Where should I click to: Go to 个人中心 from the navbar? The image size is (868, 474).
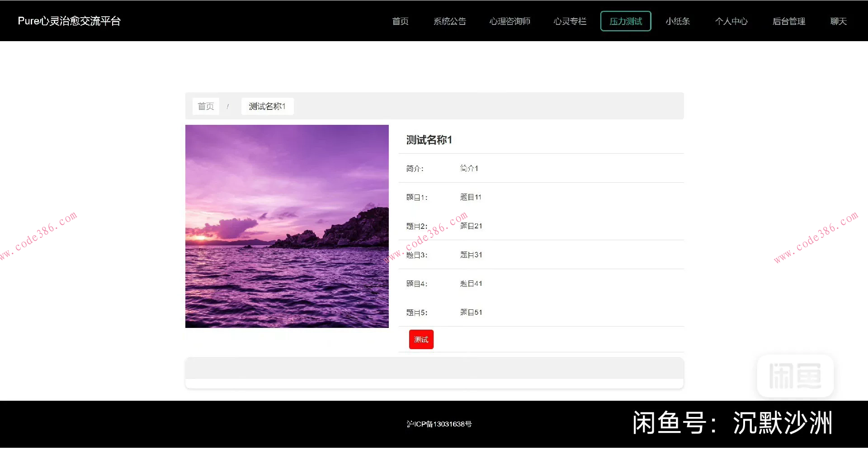[731, 21]
